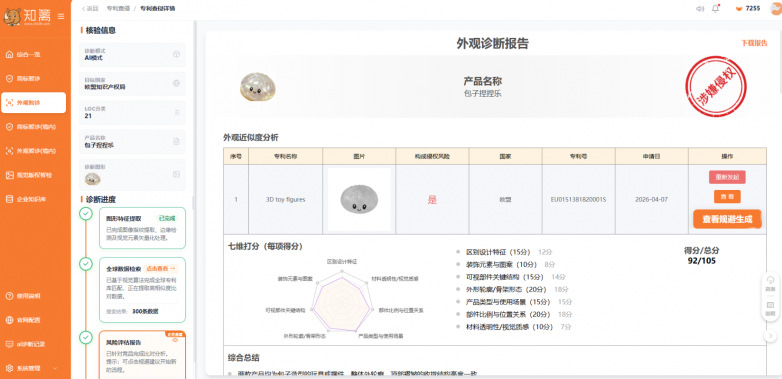This screenshot has width=782, height=379.
Task: Open 商标智诊 in the sidebar
Action: point(33,78)
